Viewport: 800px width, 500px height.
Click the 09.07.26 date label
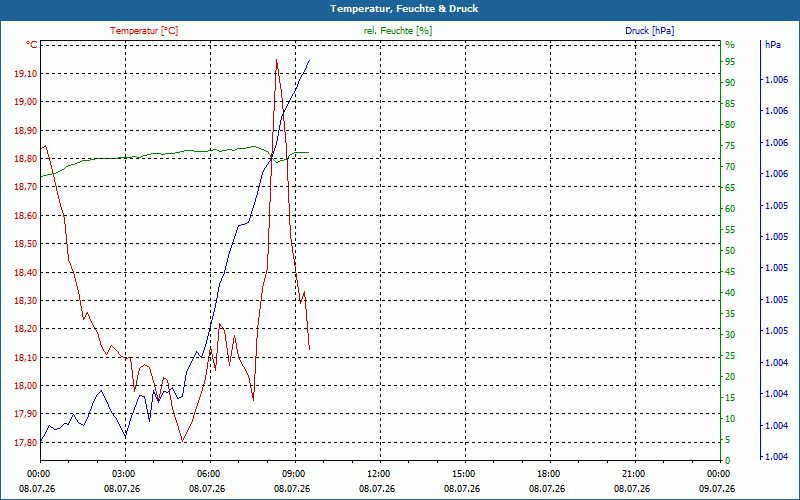(x=717, y=489)
